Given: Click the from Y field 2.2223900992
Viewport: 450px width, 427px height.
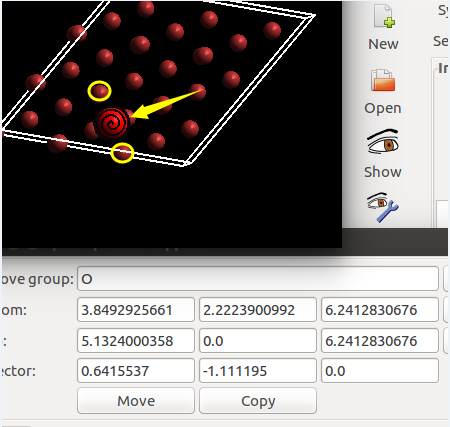Looking at the screenshot, I should click(x=258, y=310).
